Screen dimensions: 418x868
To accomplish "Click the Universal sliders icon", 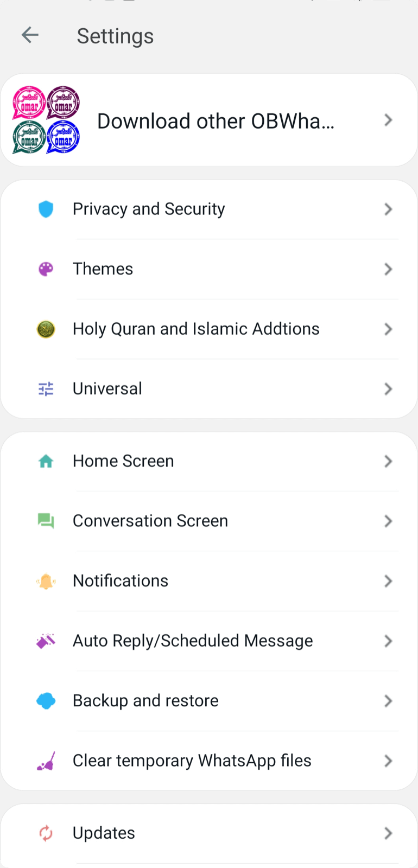I will (x=46, y=389).
